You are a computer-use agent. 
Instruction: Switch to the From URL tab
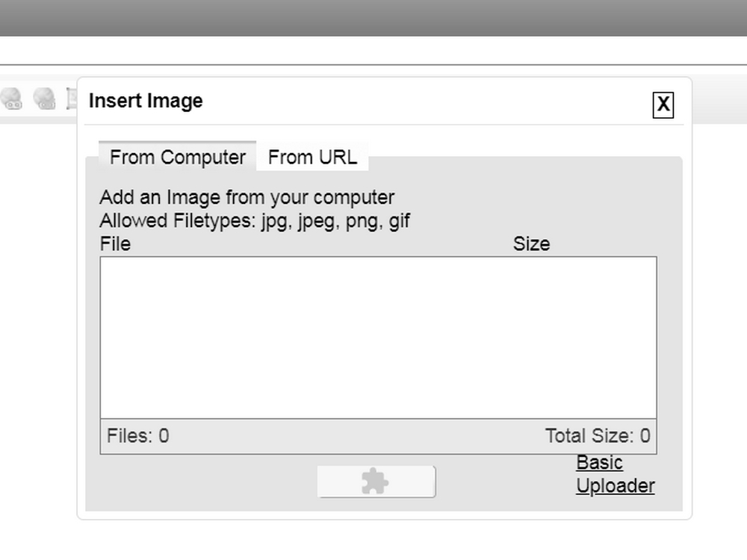(312, 157)
